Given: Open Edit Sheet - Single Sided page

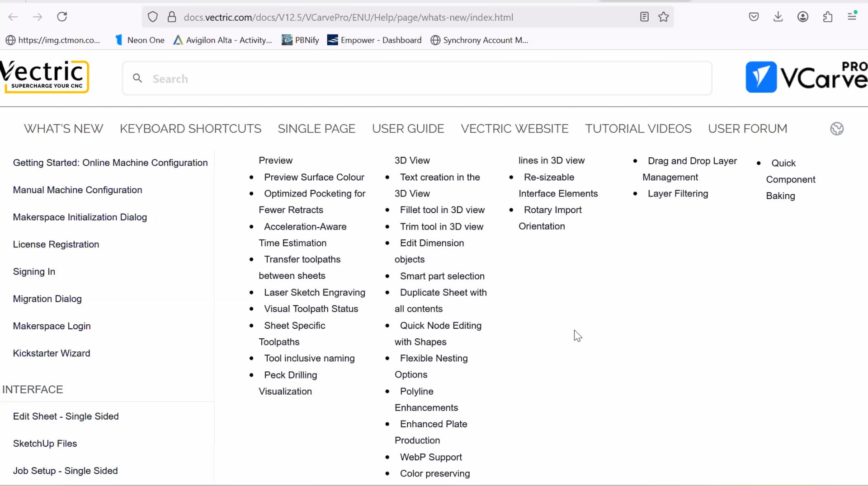Looking at the screenshot, I should point(66,416).
